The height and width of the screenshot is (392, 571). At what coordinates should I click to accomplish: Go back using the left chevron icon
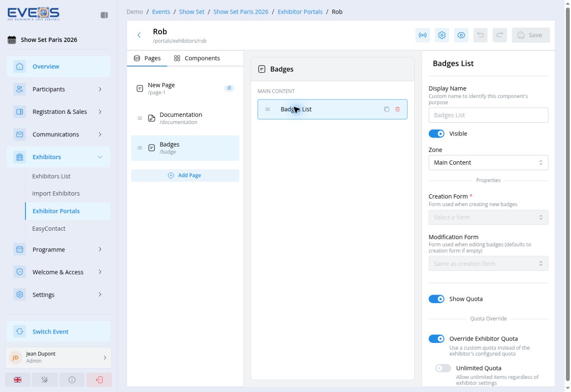139,35
